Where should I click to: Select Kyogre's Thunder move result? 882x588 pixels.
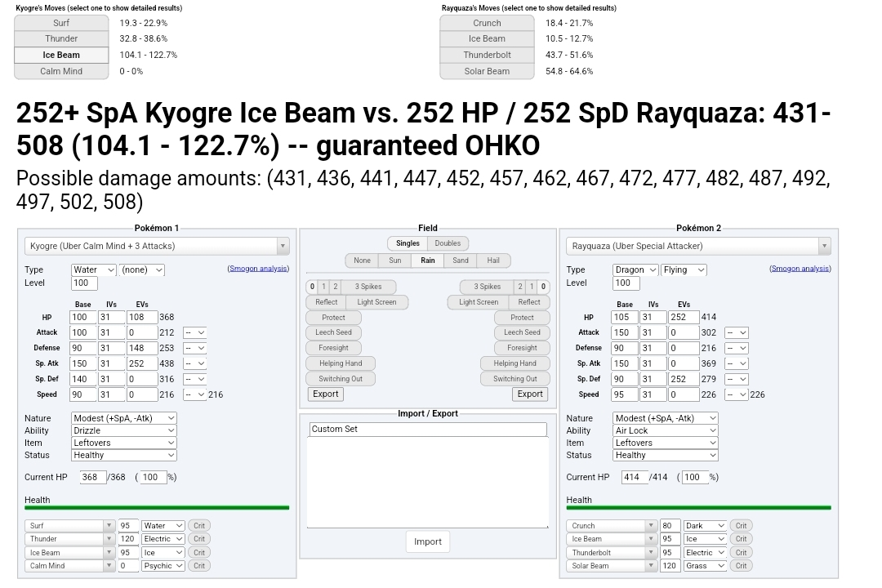coord(61,39)
